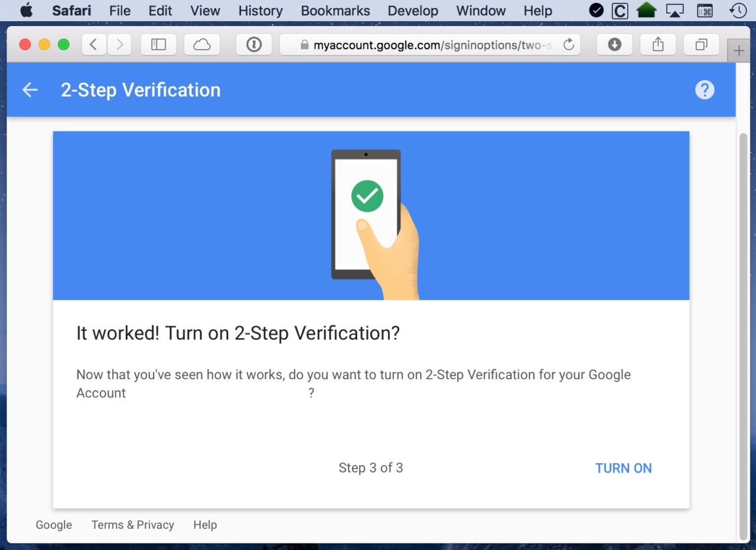Open the Help footer link
Viewport: 756px width, 550px height.
[x=205, y=525]
